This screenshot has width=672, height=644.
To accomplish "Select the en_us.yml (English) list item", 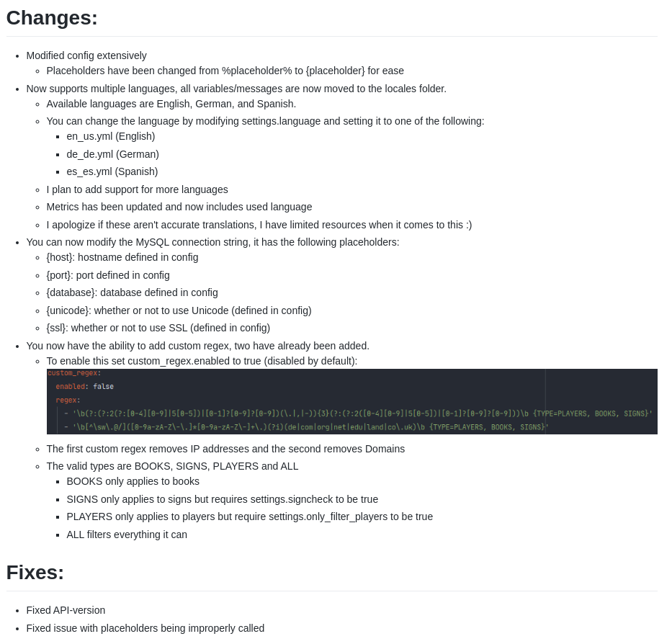I will pyautogui.click(x=111, y=136).
